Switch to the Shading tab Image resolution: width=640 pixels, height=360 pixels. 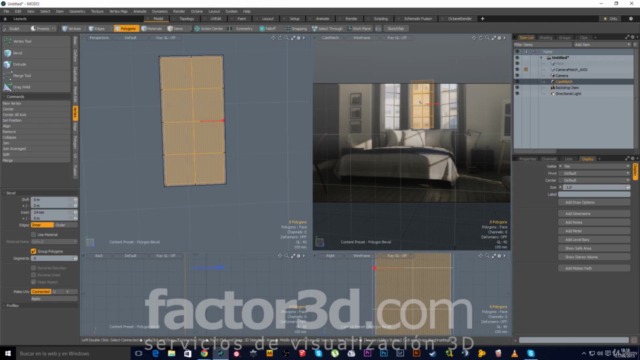click(x=545, y=38)
